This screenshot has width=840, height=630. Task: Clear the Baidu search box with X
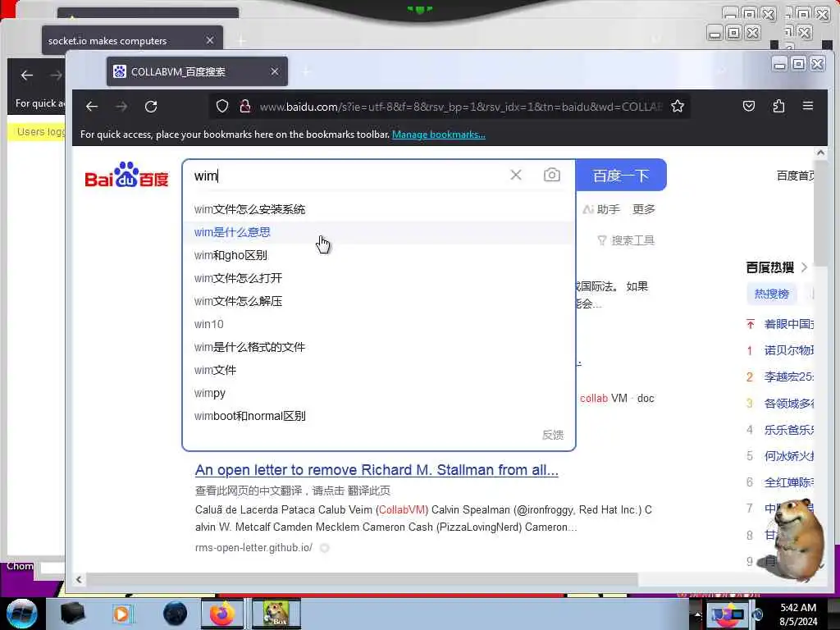pyautogui.click(x=516, y=175)
